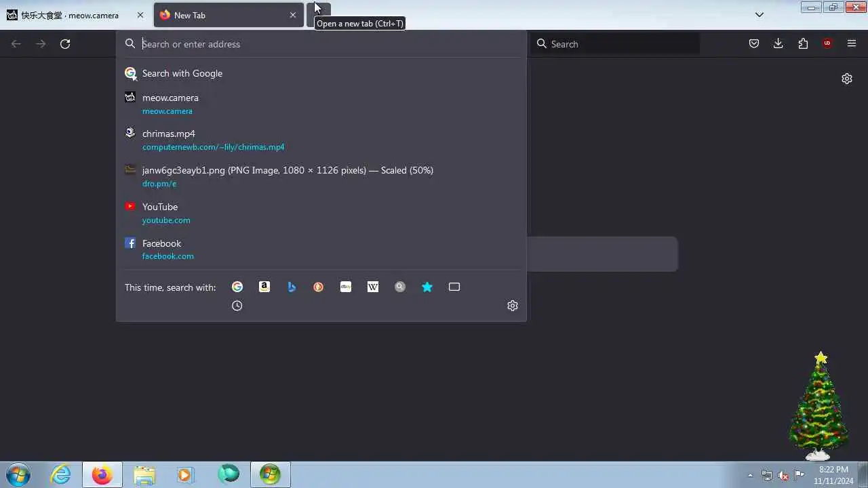Go back one page

point(16,44)
